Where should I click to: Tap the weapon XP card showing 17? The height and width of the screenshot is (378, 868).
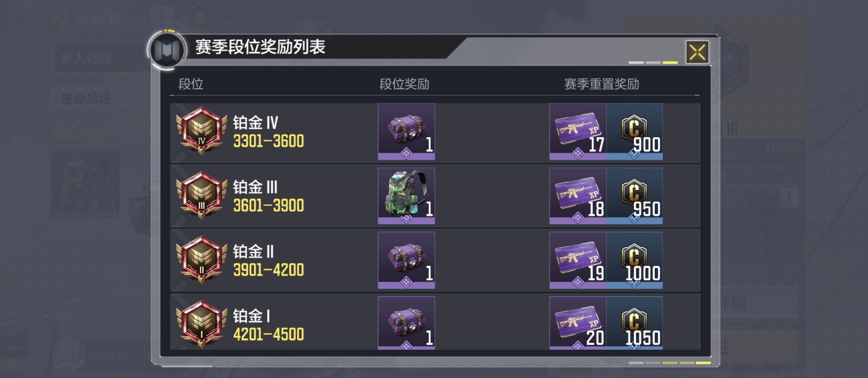click(578, 131)
